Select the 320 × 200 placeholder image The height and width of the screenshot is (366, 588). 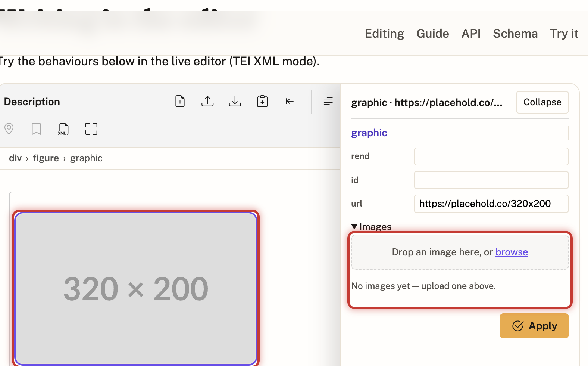pos(136,288)
